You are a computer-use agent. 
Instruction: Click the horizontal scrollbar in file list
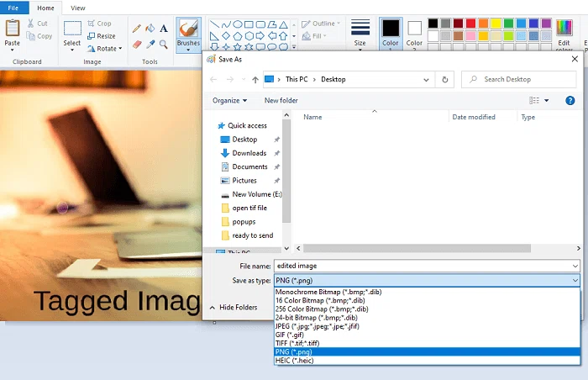[x=417, y=249]
